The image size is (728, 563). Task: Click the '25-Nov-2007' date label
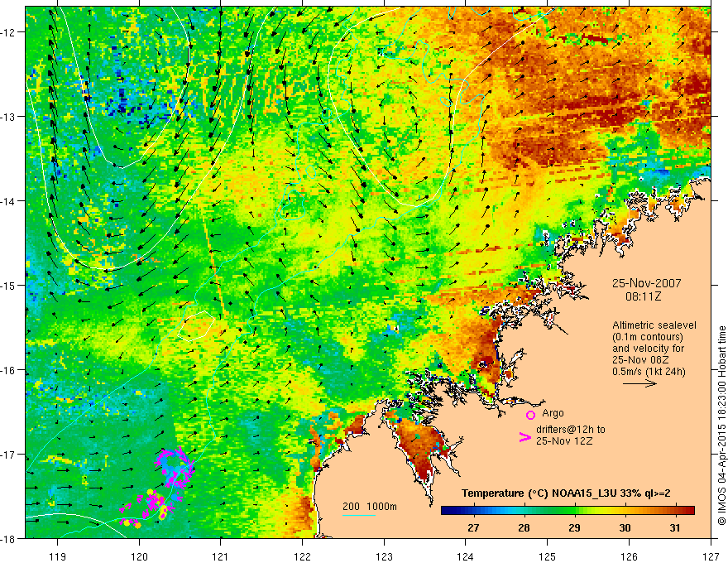[647, 283]
